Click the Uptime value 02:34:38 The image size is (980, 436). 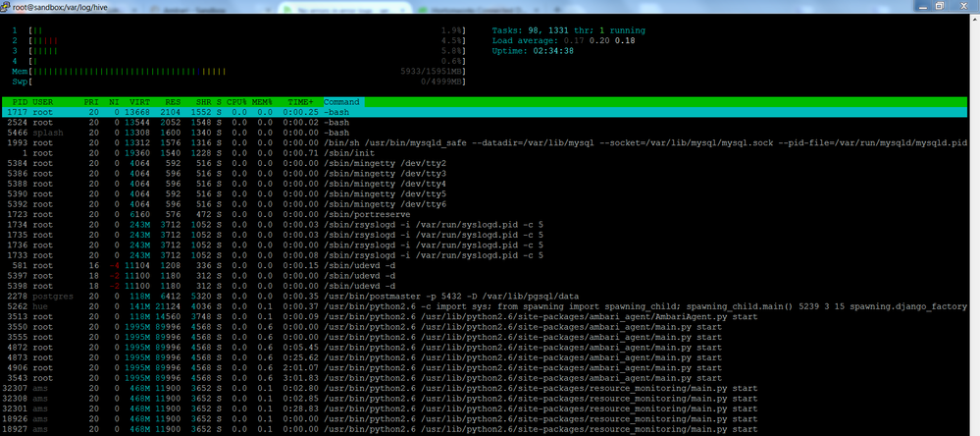[553, 51]
